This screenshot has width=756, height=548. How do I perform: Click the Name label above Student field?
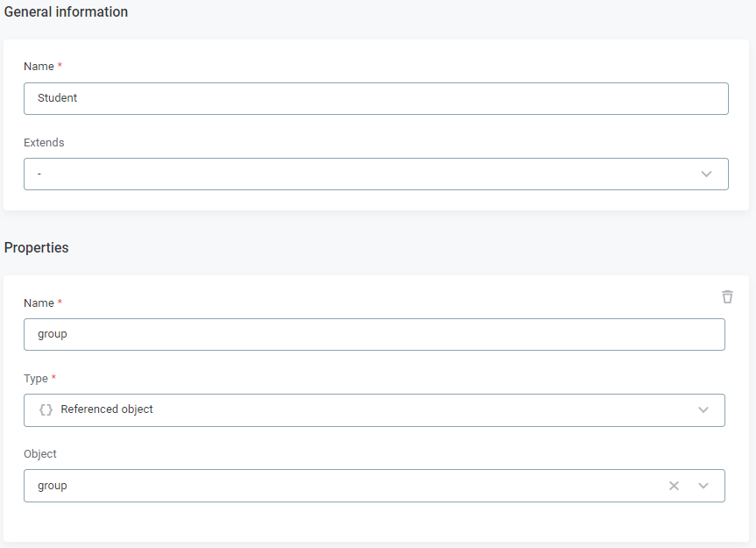[x=39, y=67]
